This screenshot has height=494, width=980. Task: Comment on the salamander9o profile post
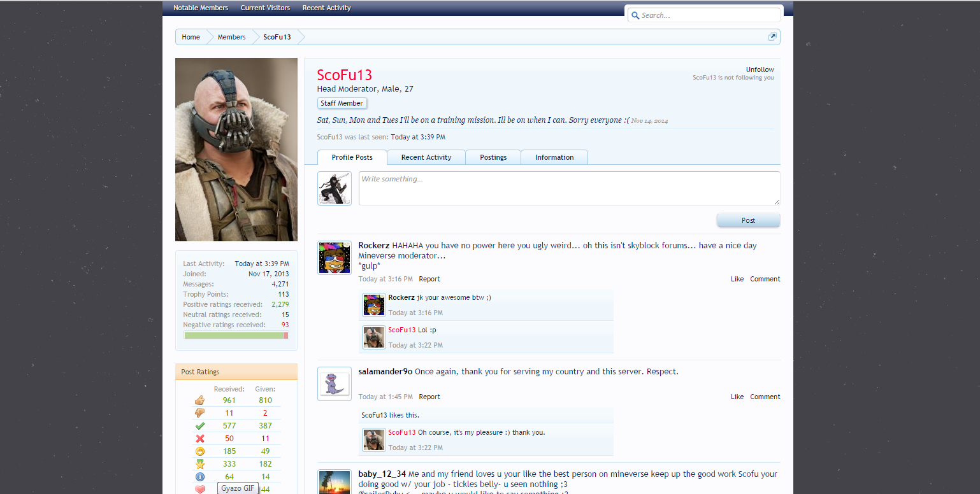(765, 397)
